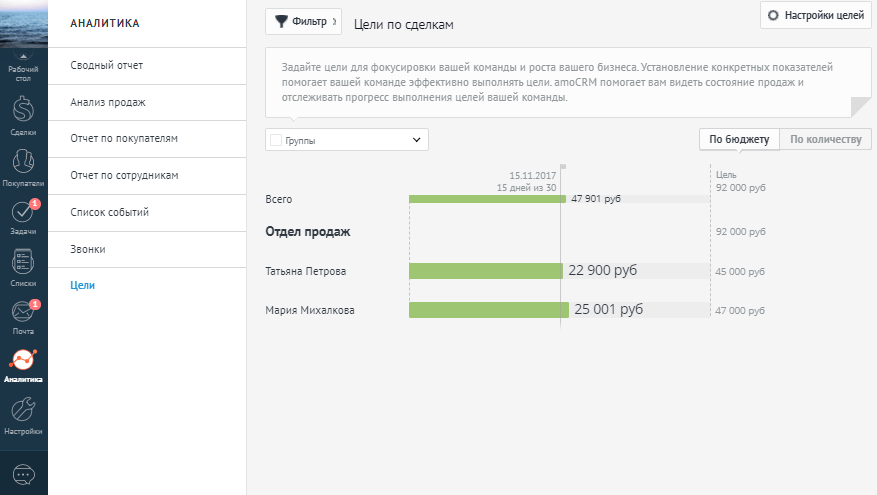Switch view to По количеству
This screenshot has height=495, width=877.
click(x=825, y=140)
